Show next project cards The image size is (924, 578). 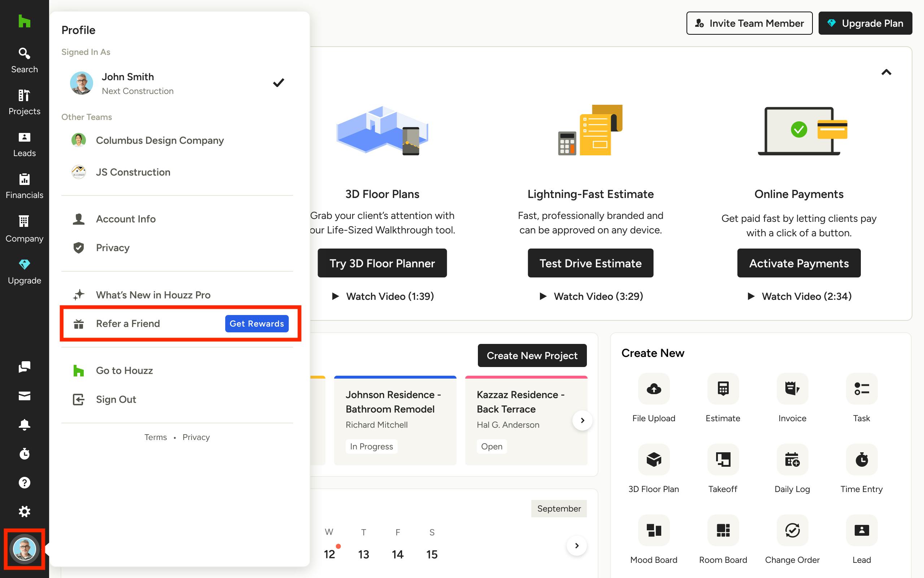point(582,420)
